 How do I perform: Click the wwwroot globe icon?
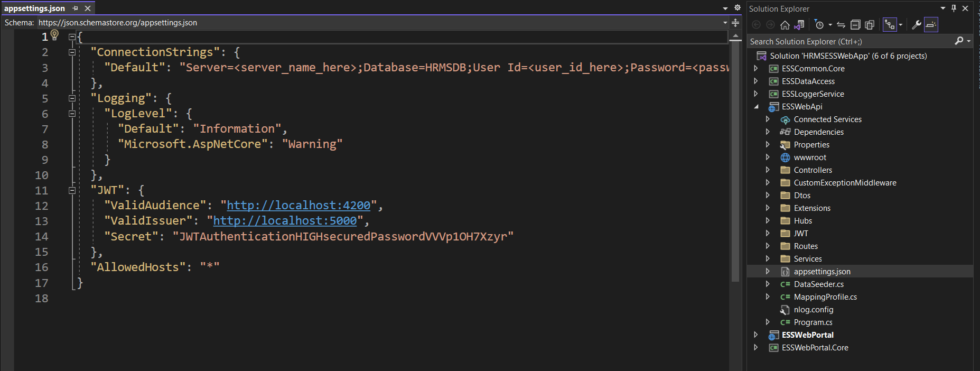pyautogui.click(x=786, y=157)
